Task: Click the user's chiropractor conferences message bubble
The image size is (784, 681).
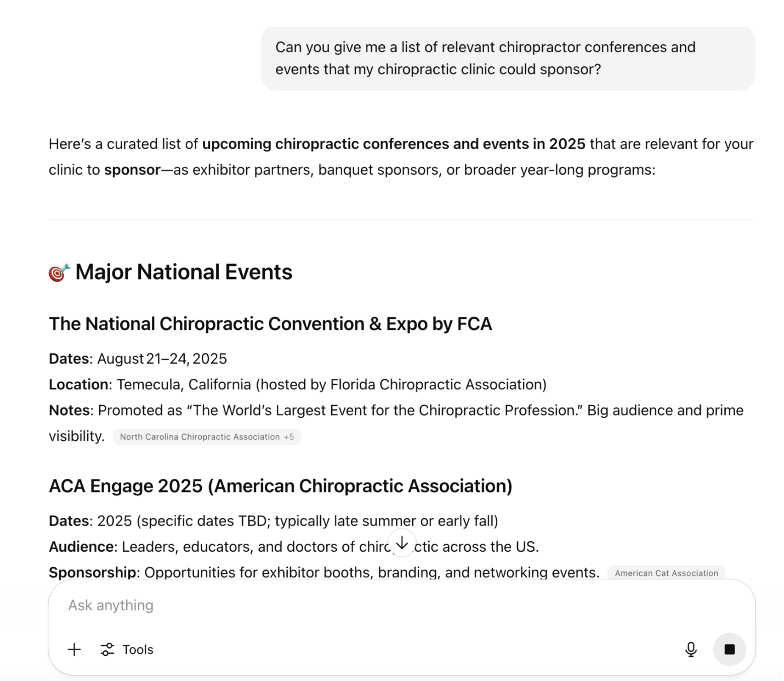Action: tap(507, 58)
